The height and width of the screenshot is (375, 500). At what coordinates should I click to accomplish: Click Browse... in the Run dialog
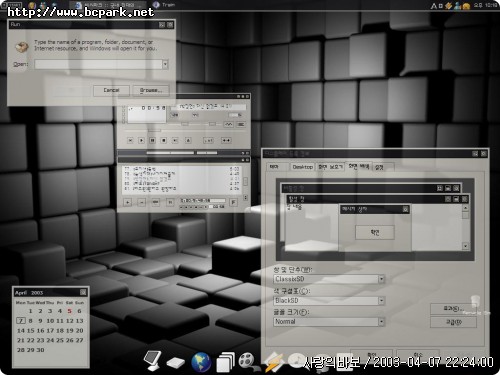[x=151, y=90]
